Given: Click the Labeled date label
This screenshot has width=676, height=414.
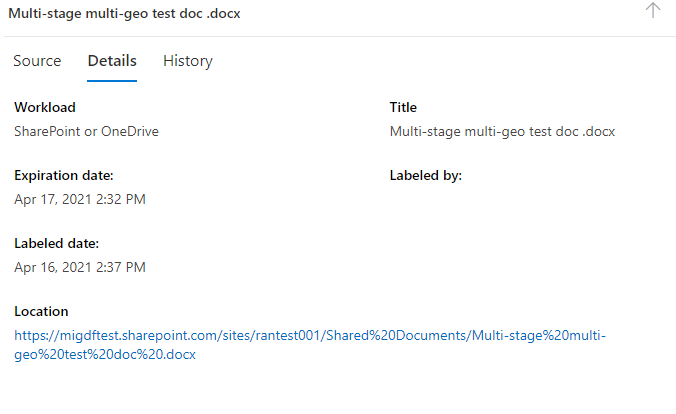Looking at the screenshot, I should 56,243.
